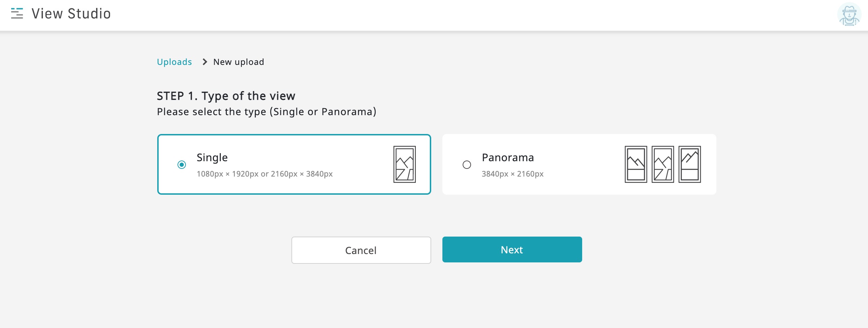Click the New upload breadcrumb item
Screen dimensions: 868x328
coord(239,62)
